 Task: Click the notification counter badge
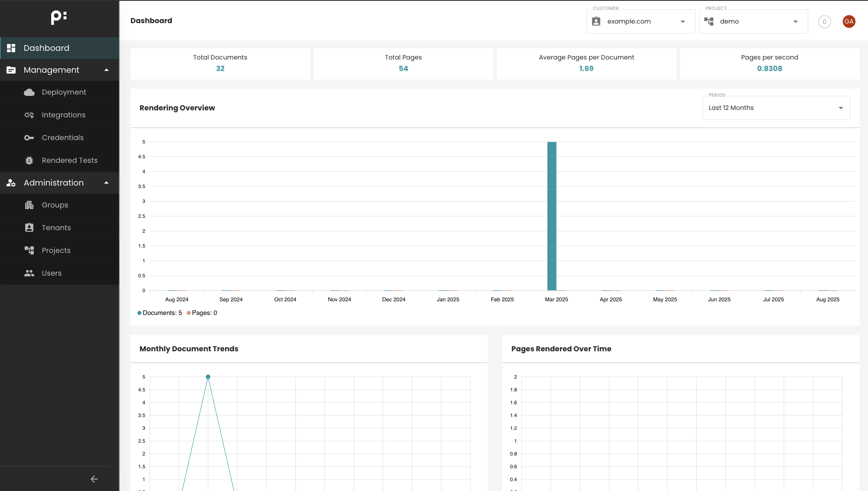[824, 21]
